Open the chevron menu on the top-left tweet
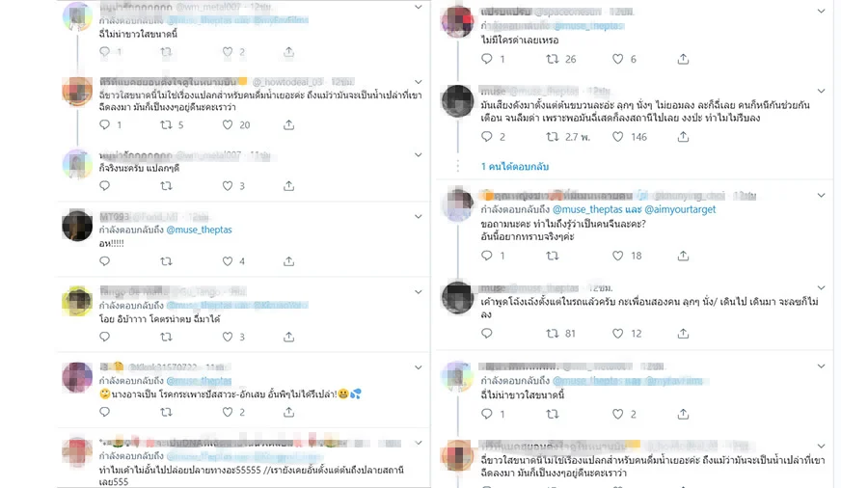Screen dimensions: 868x488 tap(419, 8)
